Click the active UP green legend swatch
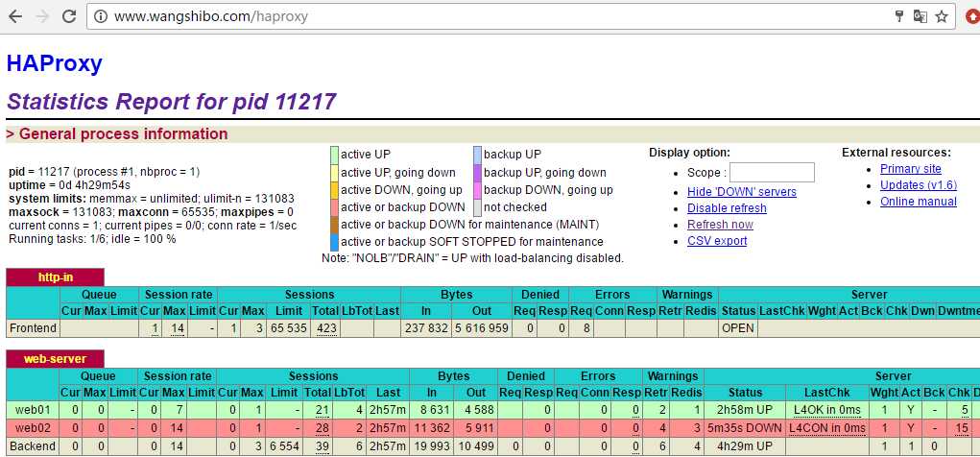The height and width of the screenshot is (457, 980). (x=334, y=155)
